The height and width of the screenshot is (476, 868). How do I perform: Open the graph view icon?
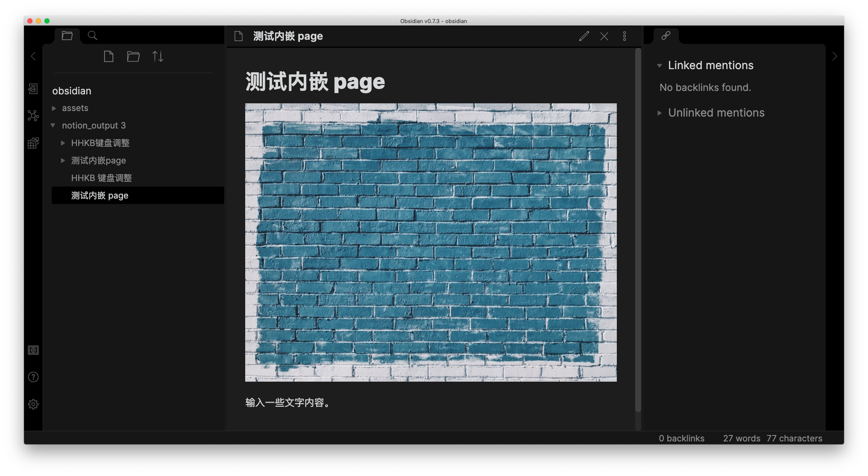click(33, 116)
